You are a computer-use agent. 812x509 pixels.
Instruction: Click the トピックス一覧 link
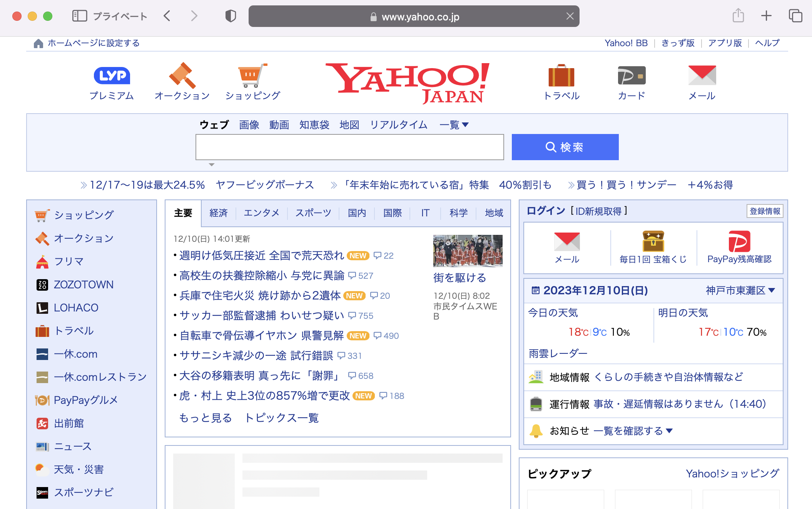tap(282, 418)
